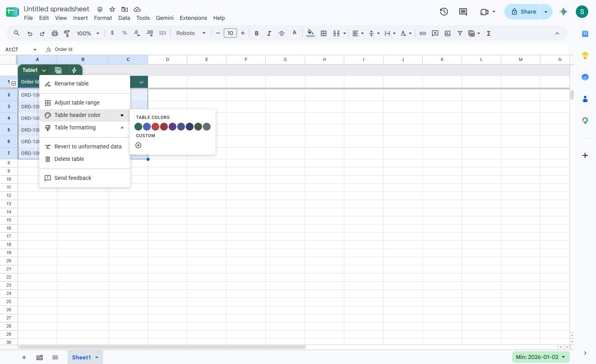
Task: Open the zoom 100% dropdown
Action: (88, 33)
